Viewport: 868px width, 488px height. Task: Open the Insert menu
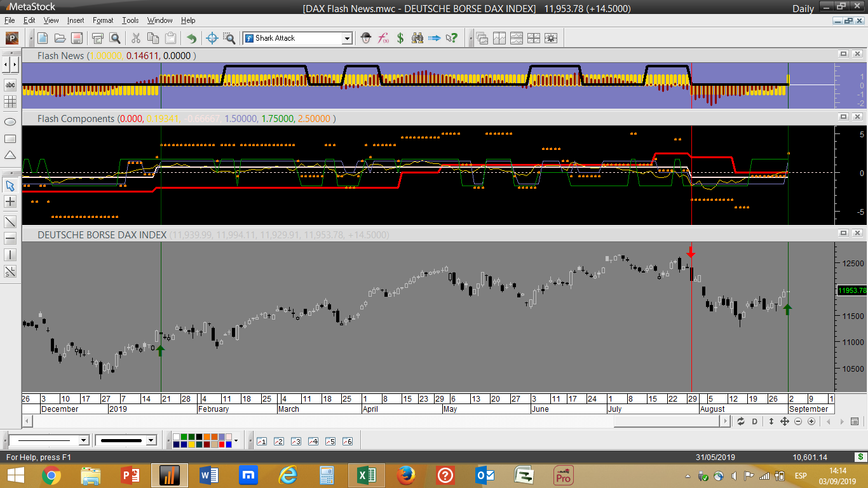[76, 20]
